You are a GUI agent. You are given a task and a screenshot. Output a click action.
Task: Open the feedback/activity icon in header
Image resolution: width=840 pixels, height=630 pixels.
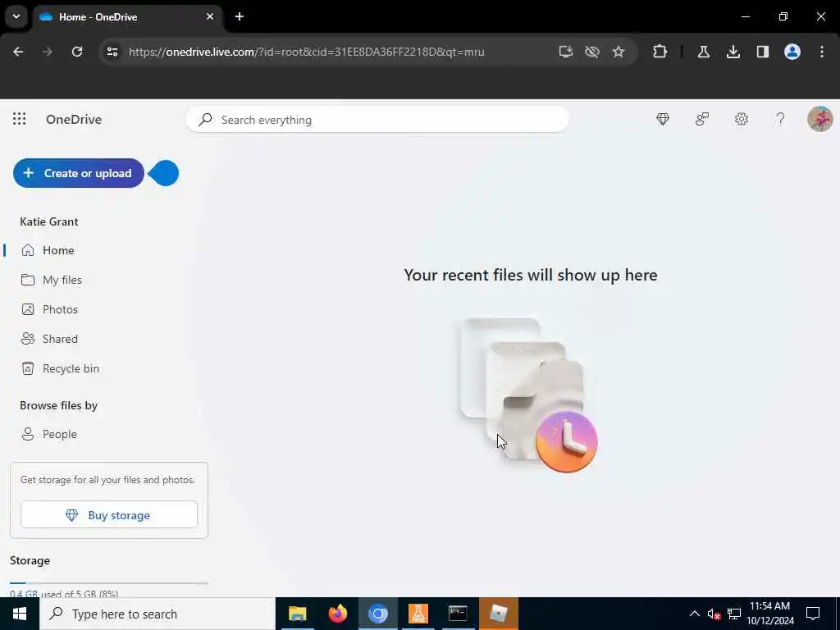(702, 119)
